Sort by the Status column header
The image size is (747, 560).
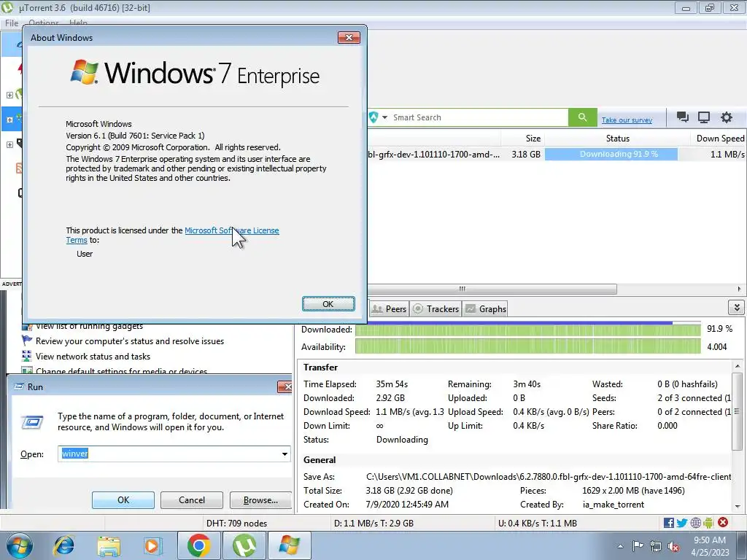pos(617,138)
